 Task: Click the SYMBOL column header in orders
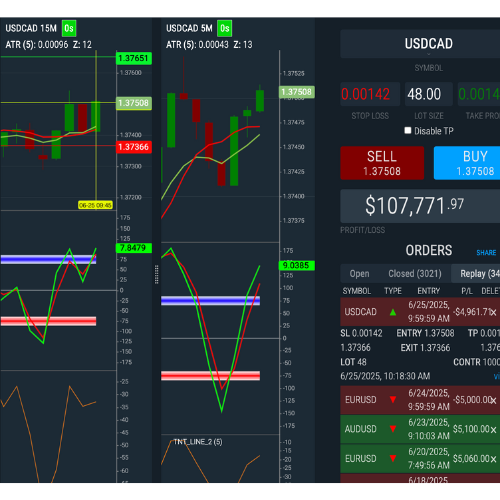tap(357, 291)
